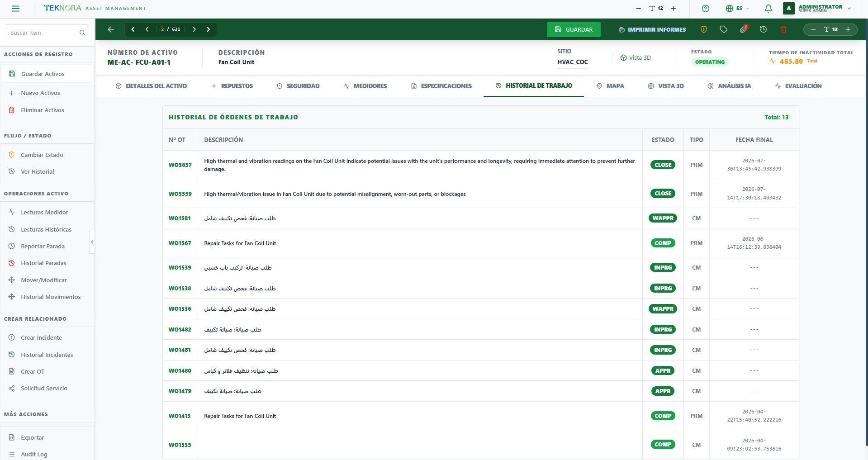The image size is (868, 460).
Task: Switch to MAPA tab
Action: point(610,86)
